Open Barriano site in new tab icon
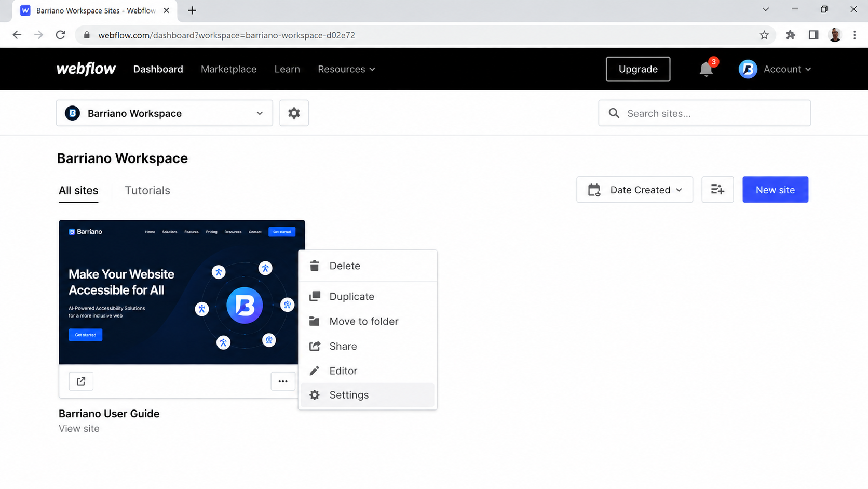 pyautogui.click(x=81, y=381)
